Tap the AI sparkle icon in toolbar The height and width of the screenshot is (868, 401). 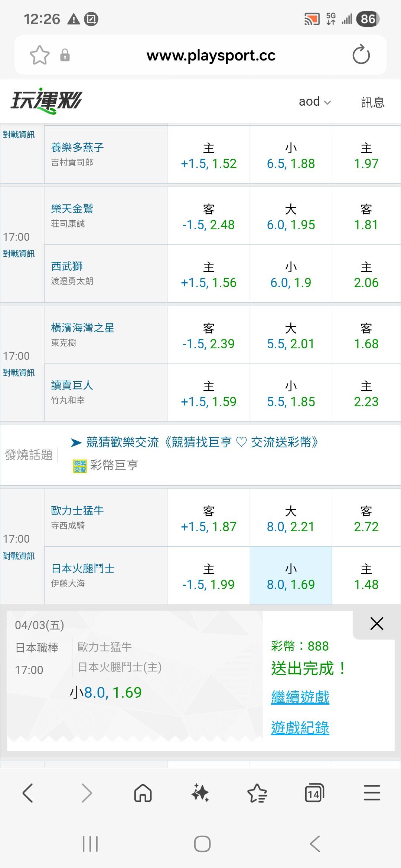pos(200,793)
